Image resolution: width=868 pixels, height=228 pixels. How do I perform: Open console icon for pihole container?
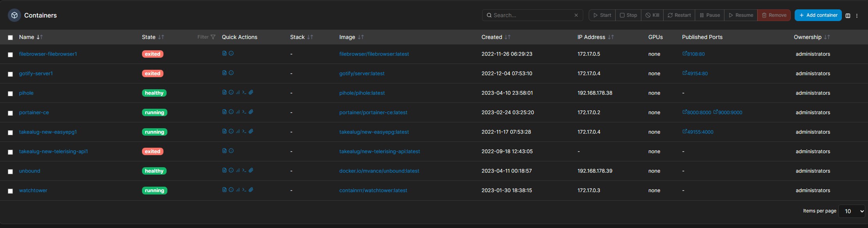pyautogui.click(x=244, y=92)
